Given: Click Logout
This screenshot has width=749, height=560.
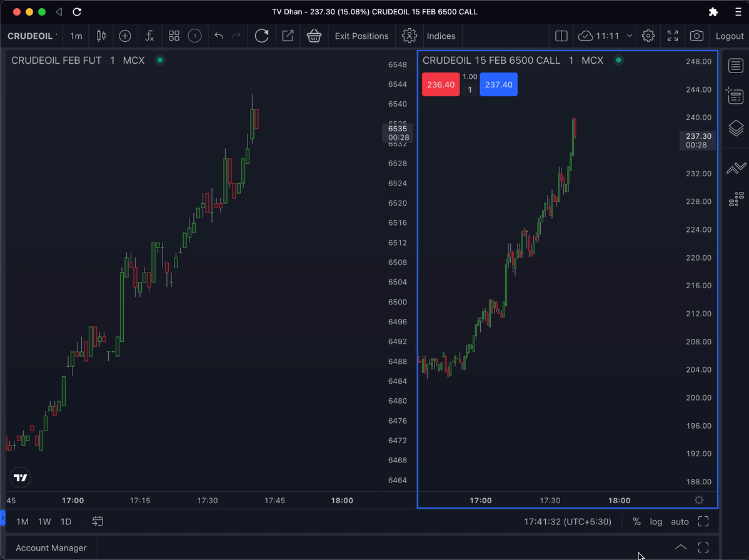Looking at the screenshot, I should click(x=730, y=36).
